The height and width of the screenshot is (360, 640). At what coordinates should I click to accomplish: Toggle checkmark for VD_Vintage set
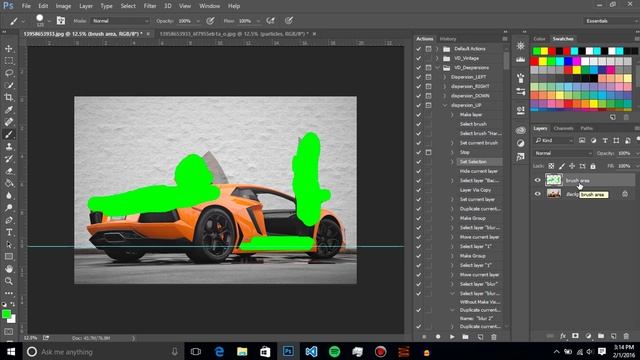point(418,58)
